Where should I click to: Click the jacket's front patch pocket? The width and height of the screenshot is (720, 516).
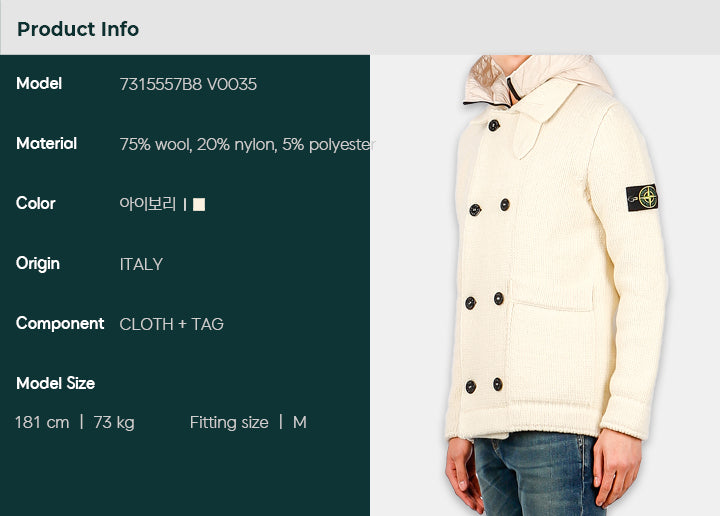(551, 349)
